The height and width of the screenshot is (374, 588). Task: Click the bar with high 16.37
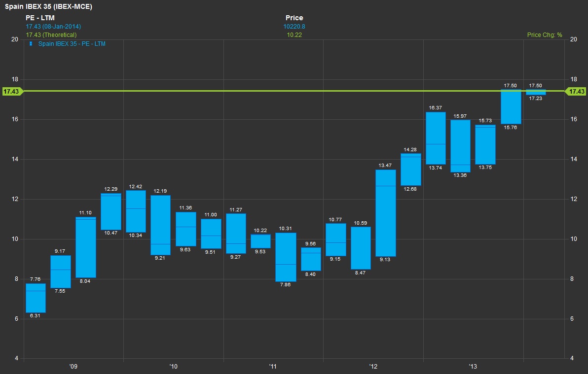(436, 138)
